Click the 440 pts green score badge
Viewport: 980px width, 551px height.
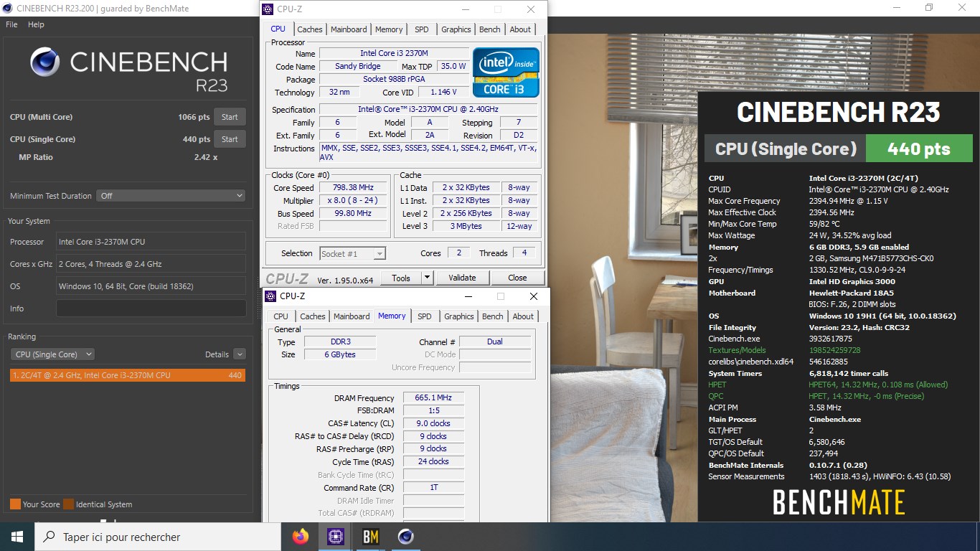pos(919,149)
